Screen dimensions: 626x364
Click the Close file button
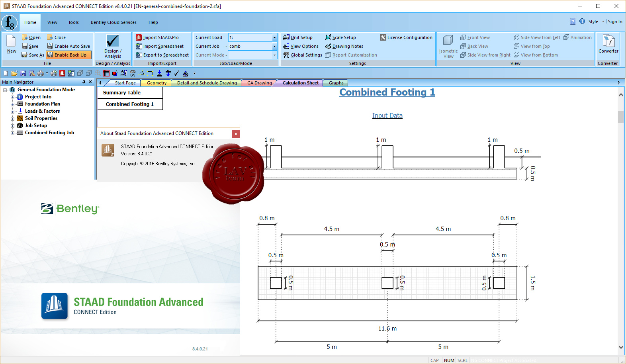click(56, 37)
